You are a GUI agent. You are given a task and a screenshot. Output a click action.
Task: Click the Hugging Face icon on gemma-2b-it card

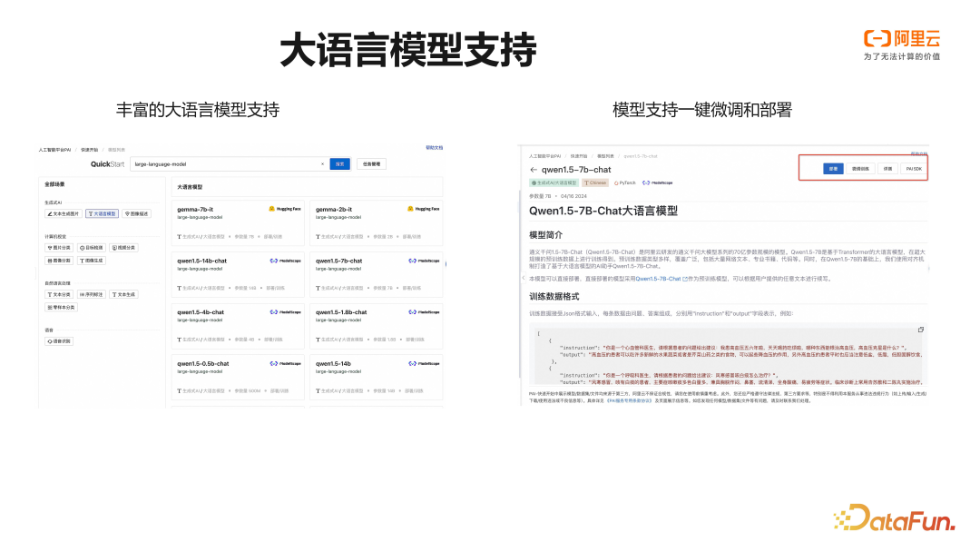tap(408, 209)
